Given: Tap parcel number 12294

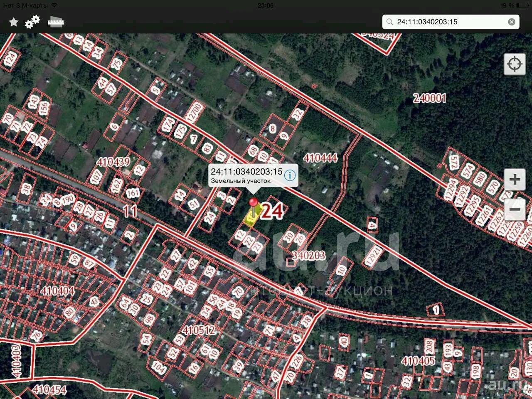Looking at the screenshot, I should 450,190.
